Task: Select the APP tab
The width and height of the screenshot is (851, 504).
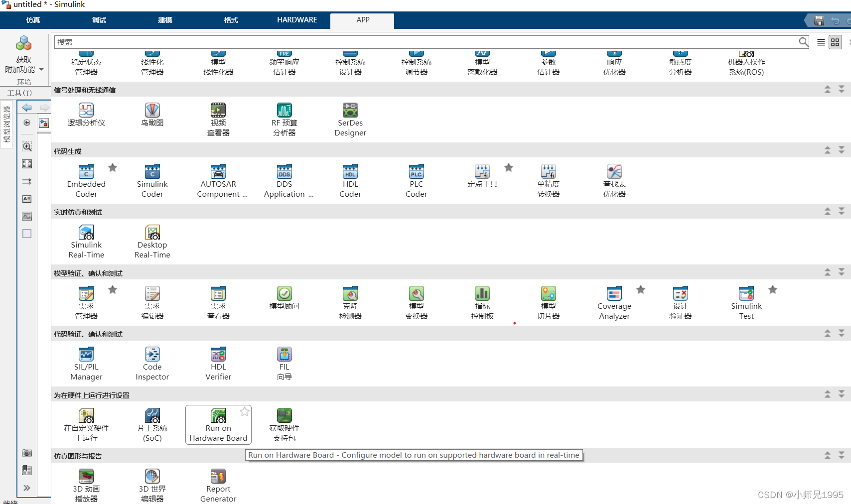Action: [363, 20]
